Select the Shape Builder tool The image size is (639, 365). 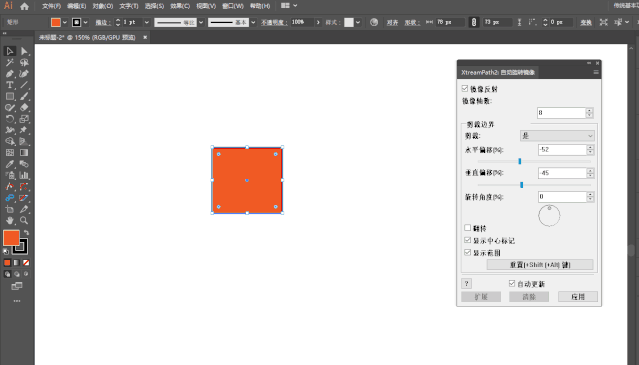tap(10, 141)
